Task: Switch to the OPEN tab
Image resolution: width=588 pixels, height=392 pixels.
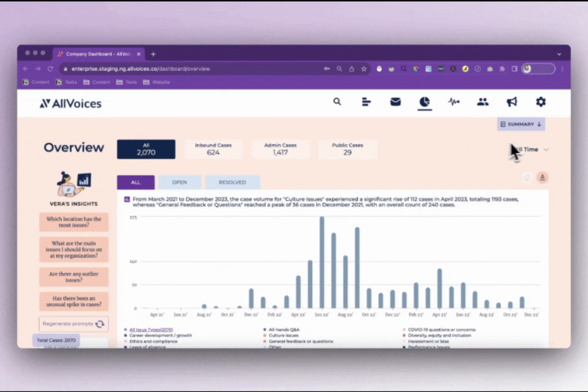Action: 180,182
